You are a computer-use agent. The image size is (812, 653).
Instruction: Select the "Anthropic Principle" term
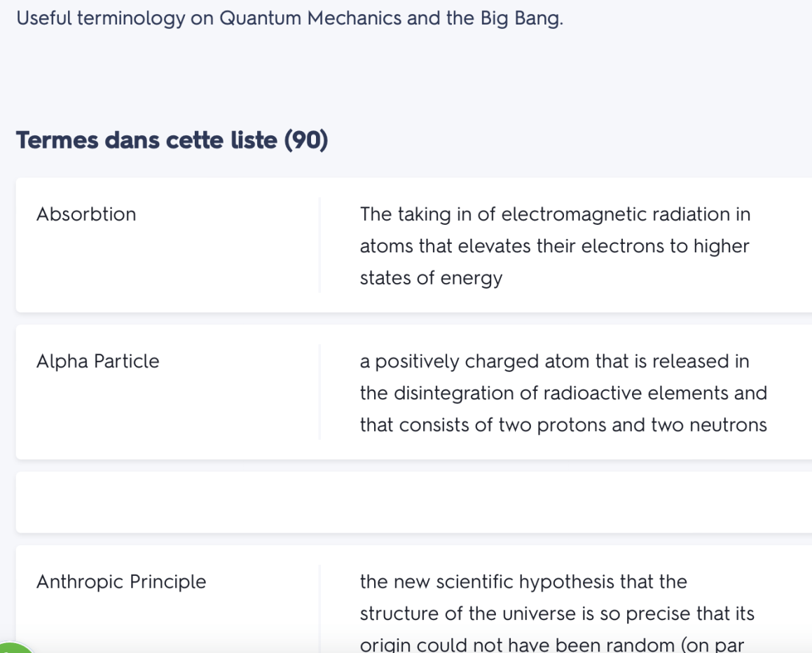(121, 582)
